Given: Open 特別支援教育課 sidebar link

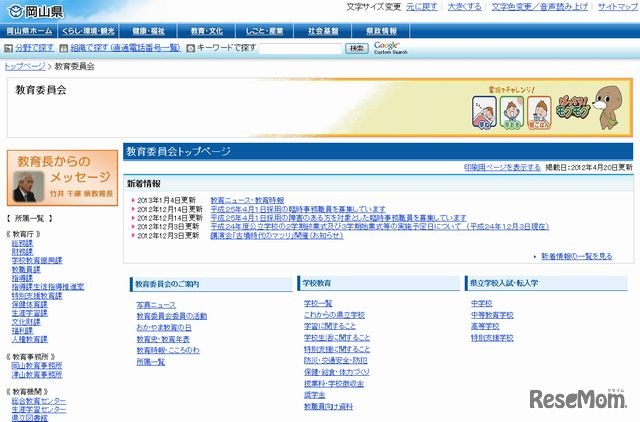Looking at the screenshot, I should point(37,295).
